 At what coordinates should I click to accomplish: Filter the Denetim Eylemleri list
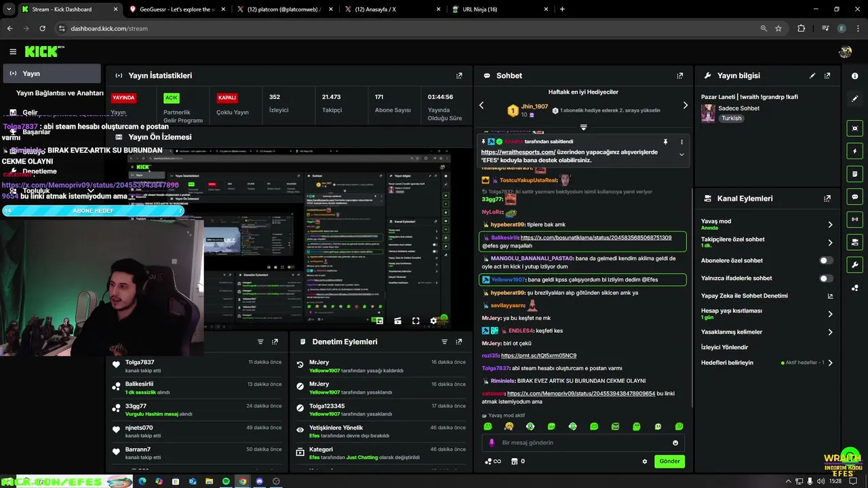444,342
